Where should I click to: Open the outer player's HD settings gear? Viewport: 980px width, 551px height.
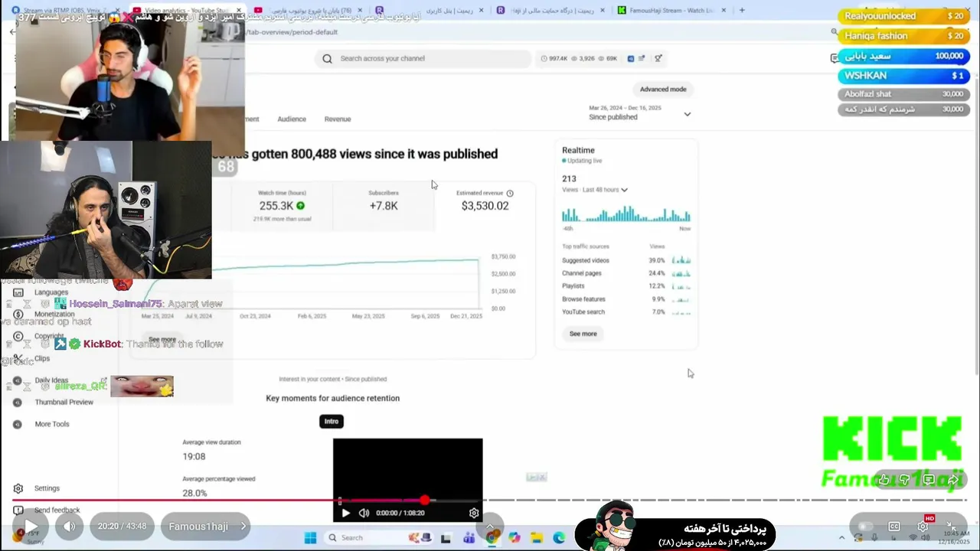point(923,526)
